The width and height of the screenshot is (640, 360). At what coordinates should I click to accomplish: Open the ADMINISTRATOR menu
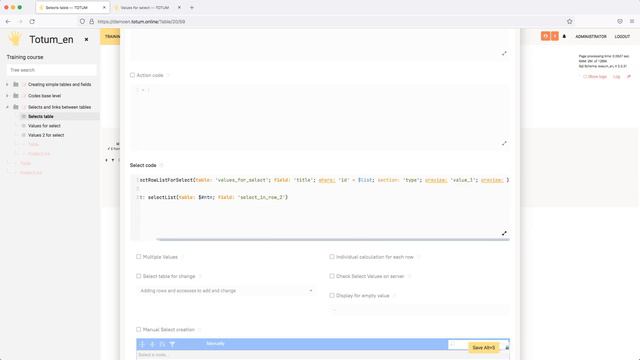(591, 37)
